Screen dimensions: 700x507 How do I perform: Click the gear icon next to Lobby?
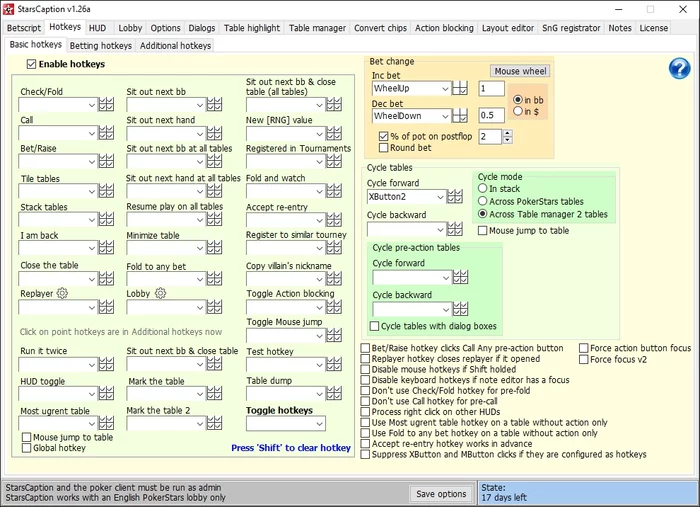[159, 293]
